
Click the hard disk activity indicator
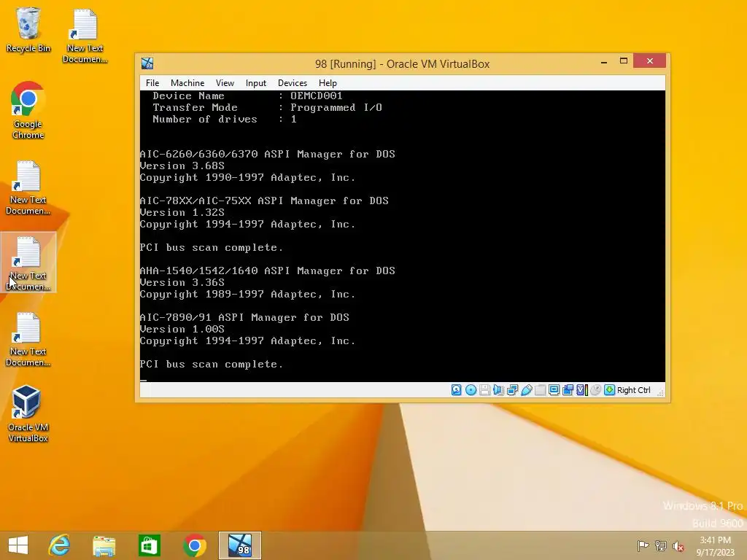point(457,390)
